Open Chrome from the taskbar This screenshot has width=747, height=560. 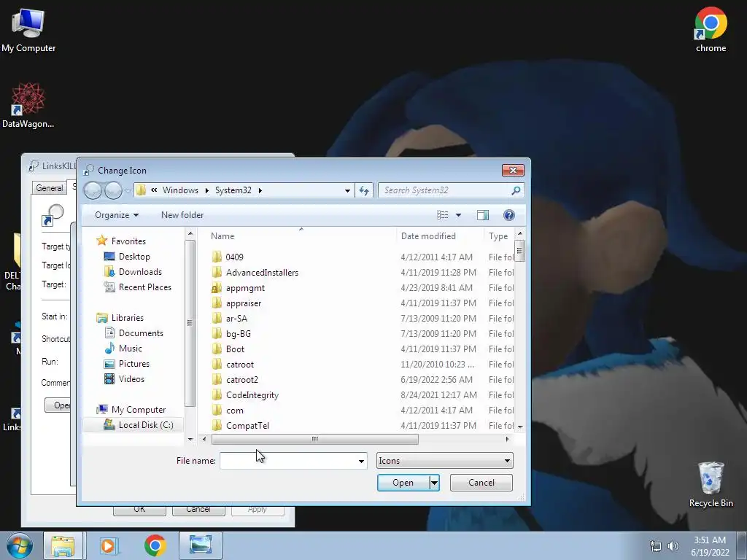pos(155,545)
